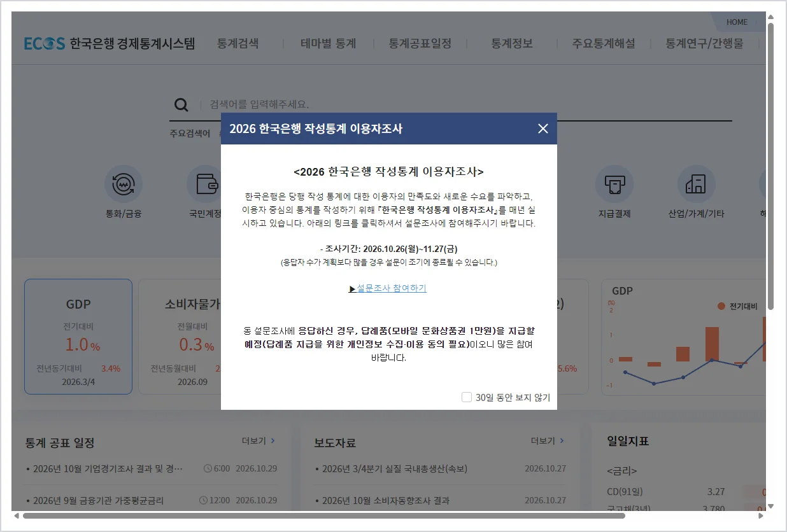Click the 전기대비 legend in GDP chart
Screen dimensions: 787x532
point(737,306)
